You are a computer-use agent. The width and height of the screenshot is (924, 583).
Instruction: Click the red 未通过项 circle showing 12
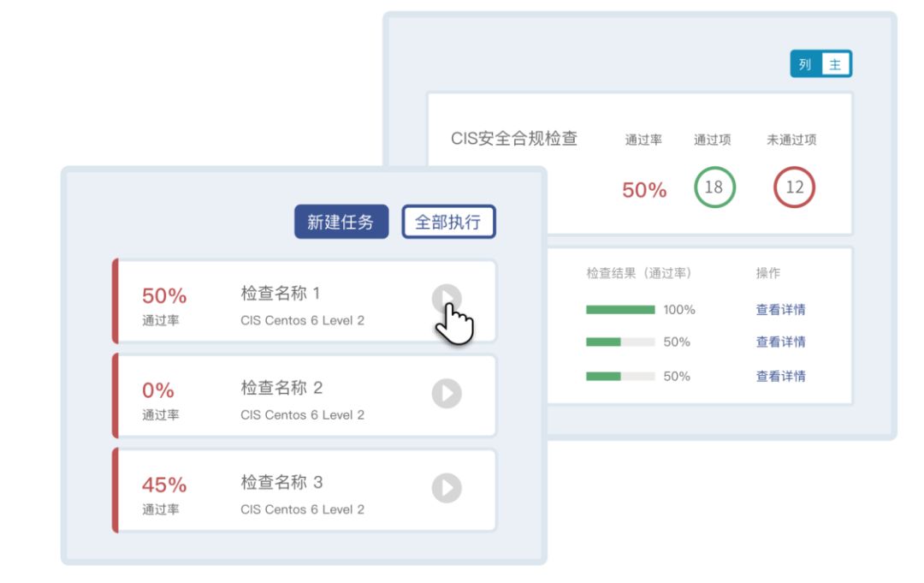point(794,187)
